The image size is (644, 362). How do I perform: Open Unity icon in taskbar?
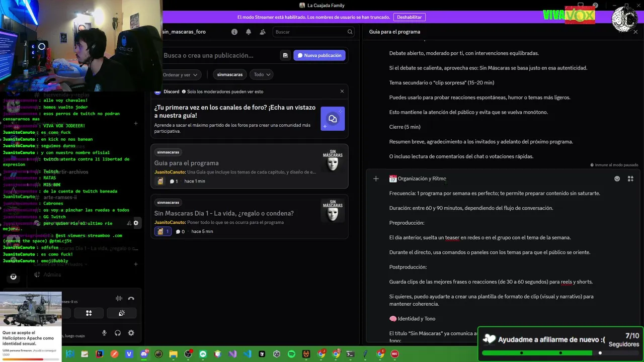pyautogui.click(x=277, y=354)
